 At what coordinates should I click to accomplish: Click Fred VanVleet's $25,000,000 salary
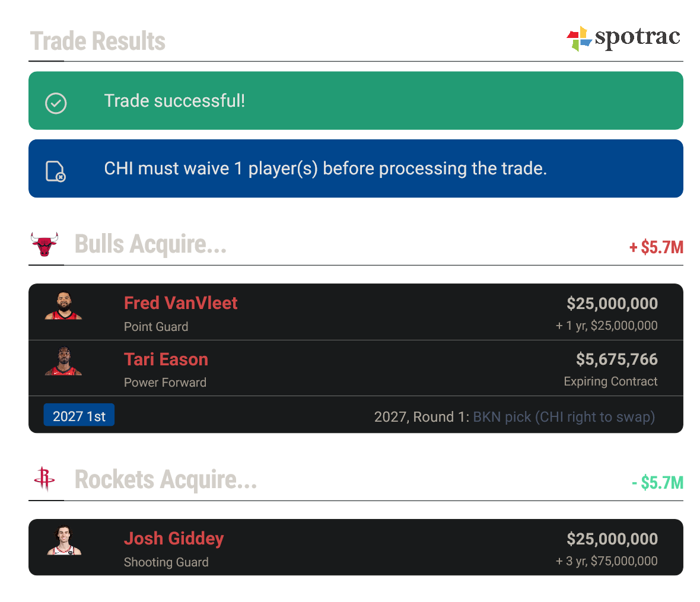pyautogui.click(x=612, y=304)
